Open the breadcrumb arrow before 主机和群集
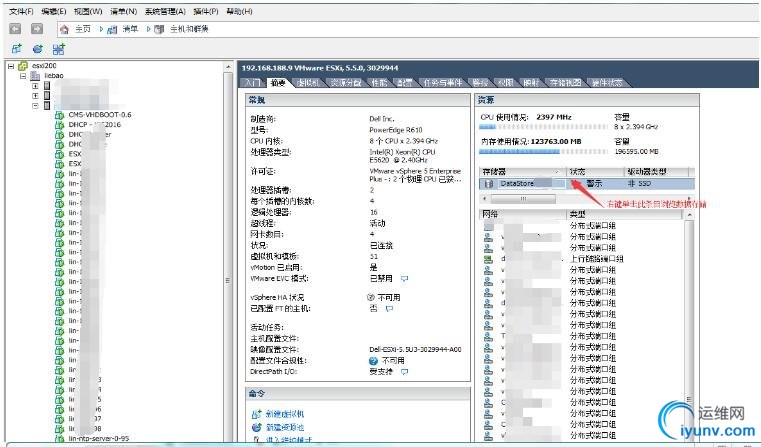This screenshot has height=447, width=761. click(149, 30)
